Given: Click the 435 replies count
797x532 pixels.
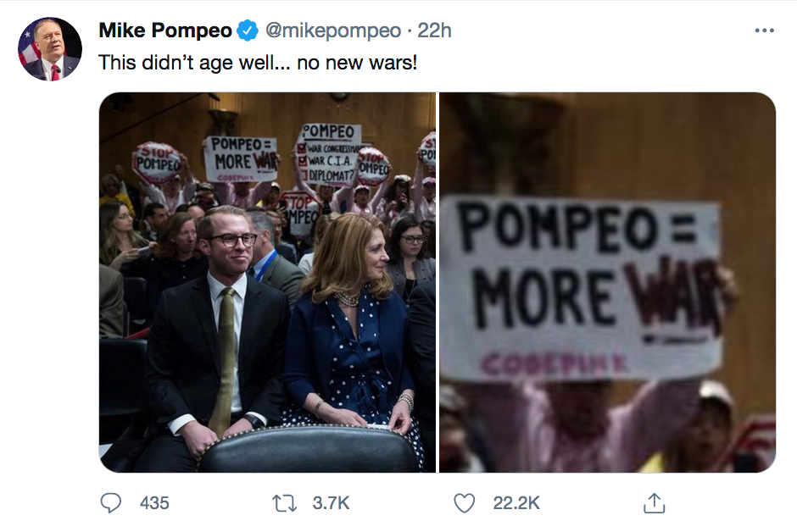Looking at the screenshot, I should [x=154, y=503].
